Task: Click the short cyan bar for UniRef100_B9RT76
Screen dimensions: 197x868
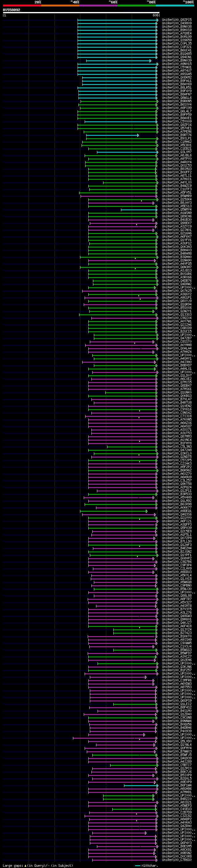Action: pos(112,135)
